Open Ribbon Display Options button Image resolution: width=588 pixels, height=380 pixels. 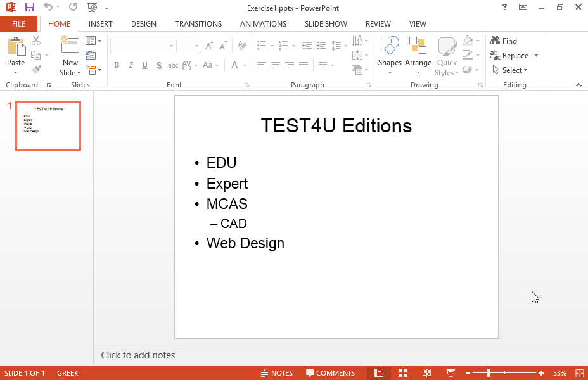pos(523,7)
